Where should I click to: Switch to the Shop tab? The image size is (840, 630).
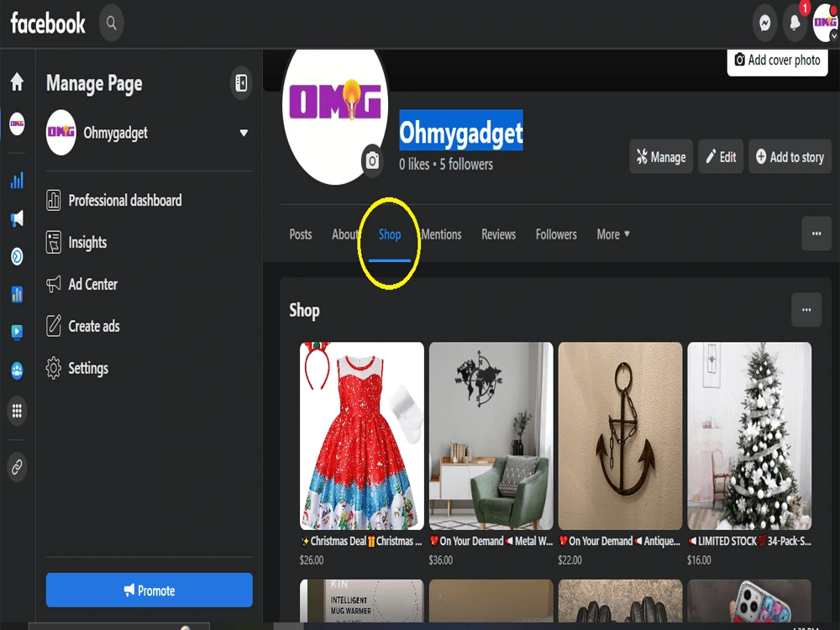pyautogui.click(x=389, y=234)
